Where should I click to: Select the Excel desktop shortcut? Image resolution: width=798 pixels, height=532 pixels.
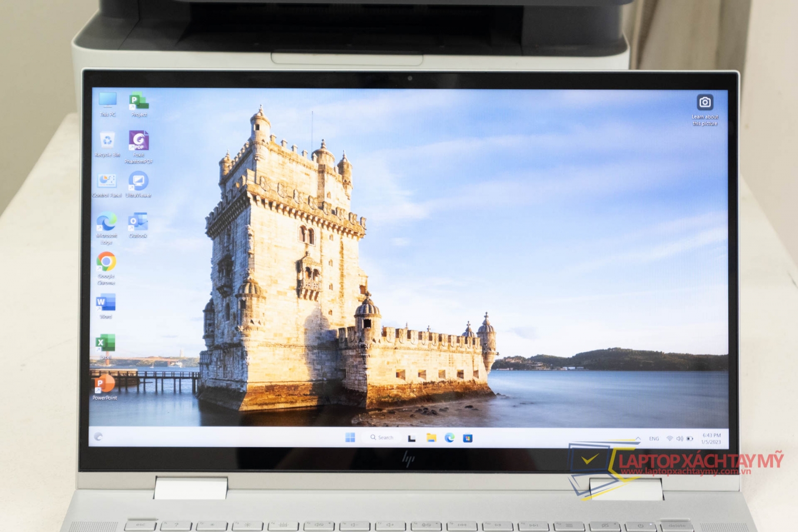[x=105, y=344]
